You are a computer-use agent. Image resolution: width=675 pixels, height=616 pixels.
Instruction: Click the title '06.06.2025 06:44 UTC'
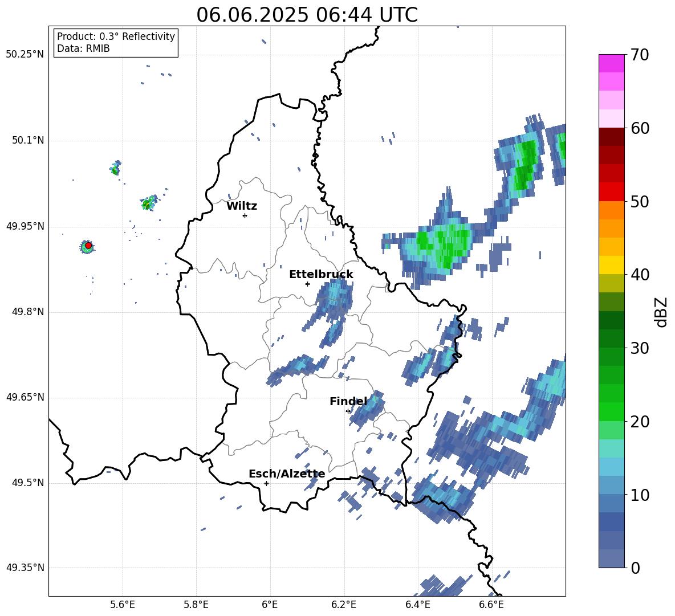coord(307,15)
